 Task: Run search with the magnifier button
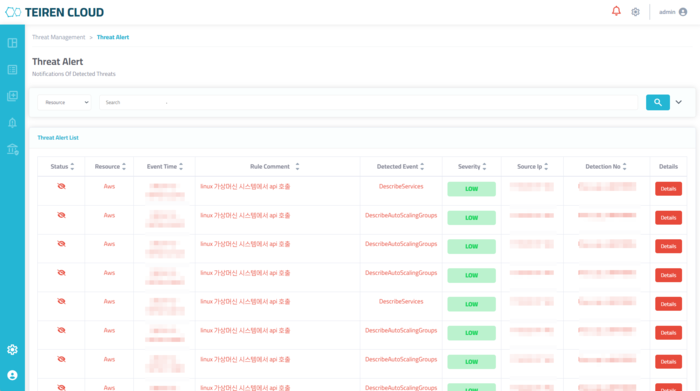pos(658,102)
